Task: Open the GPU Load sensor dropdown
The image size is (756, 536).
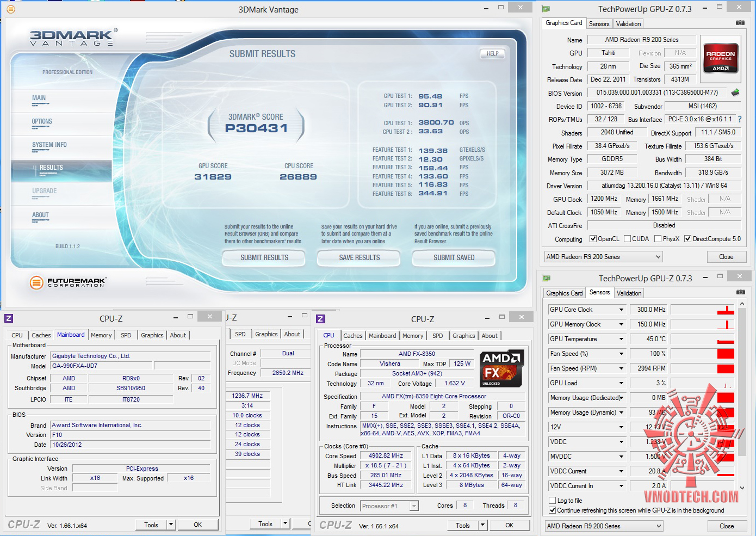Action: 621,383
